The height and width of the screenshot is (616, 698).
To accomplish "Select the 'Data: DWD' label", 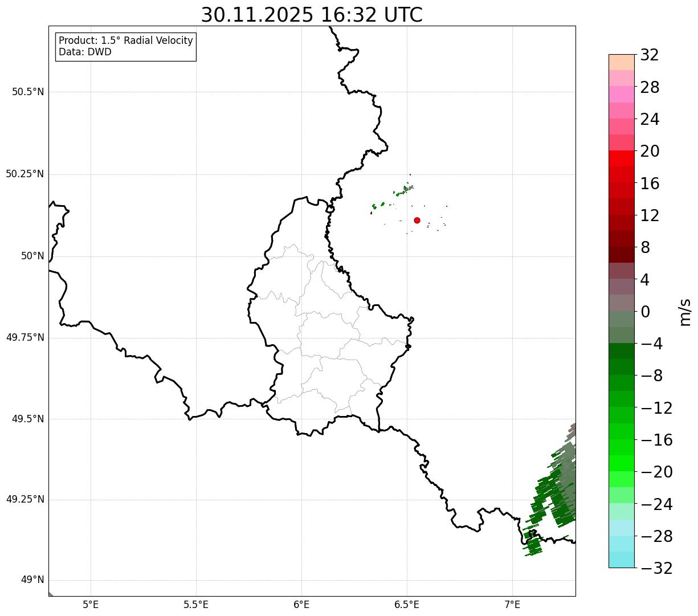I will 85,52.
